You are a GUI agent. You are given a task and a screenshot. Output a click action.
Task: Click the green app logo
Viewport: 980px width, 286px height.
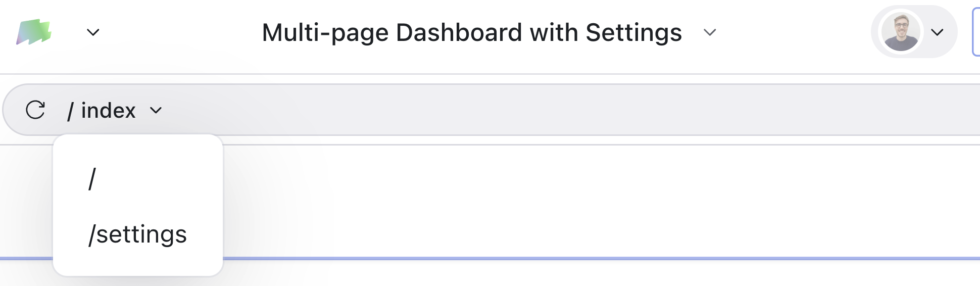click(34, 32)
